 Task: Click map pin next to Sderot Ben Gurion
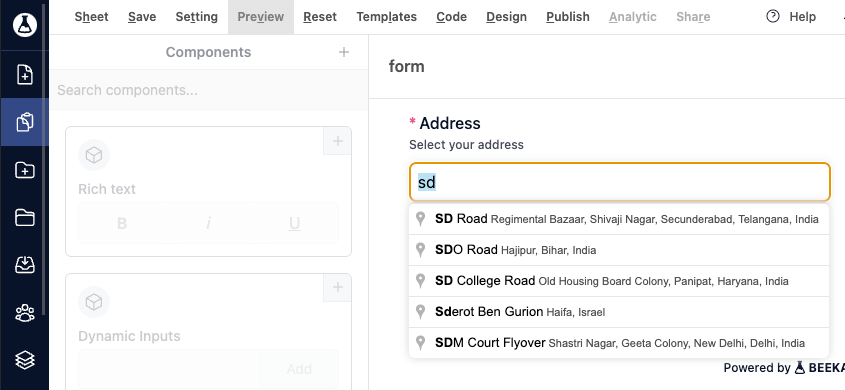tap(421, 312)
